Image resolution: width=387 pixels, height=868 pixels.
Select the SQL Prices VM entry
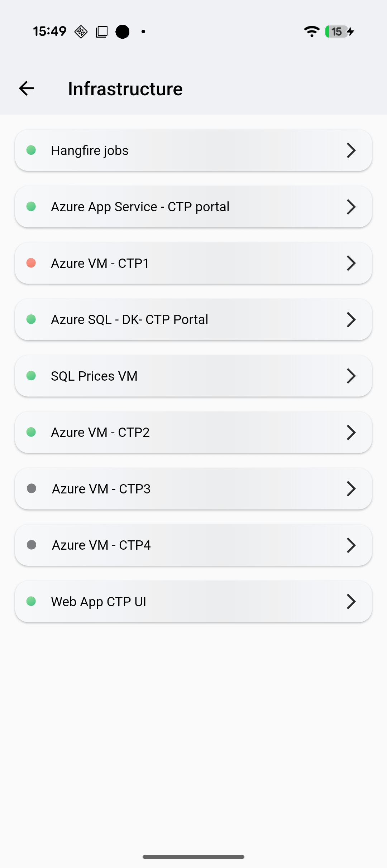pyautogui.click(x=94, y=376)
